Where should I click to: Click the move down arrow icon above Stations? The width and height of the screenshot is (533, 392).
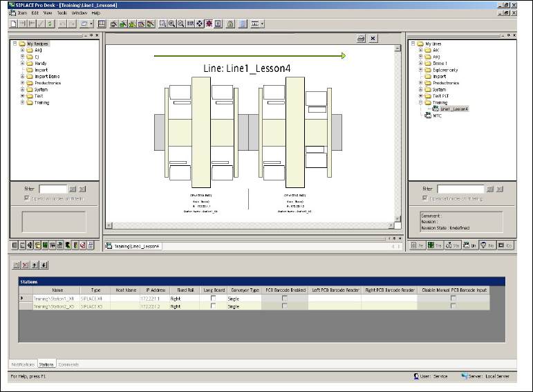44,264
